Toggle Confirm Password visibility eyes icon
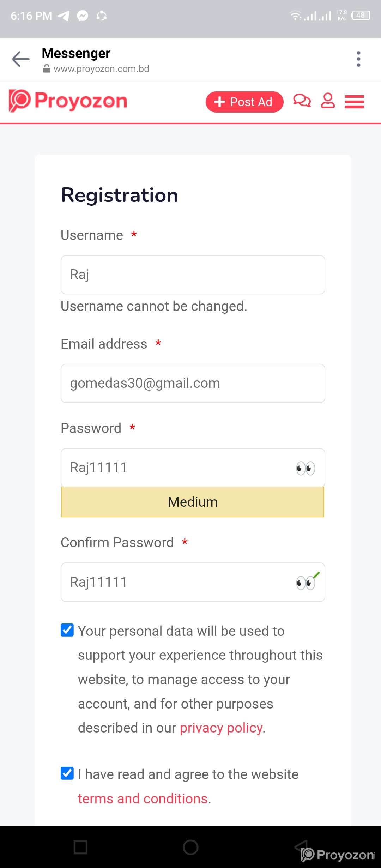 point(306,583)
